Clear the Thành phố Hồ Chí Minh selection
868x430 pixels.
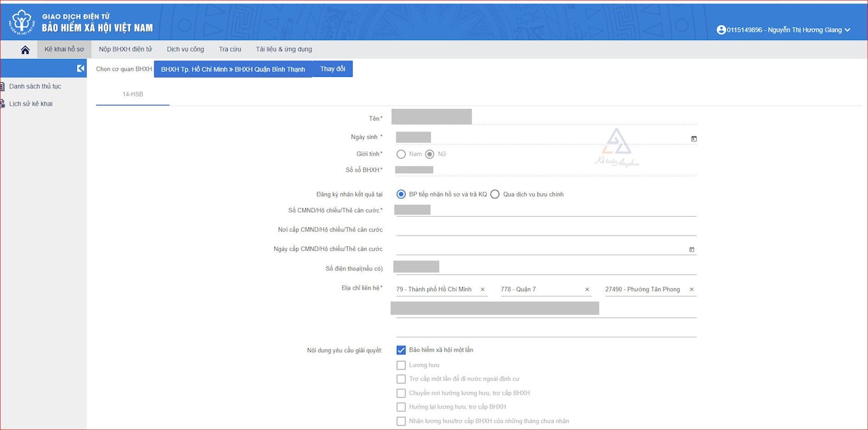pos(483,290)
